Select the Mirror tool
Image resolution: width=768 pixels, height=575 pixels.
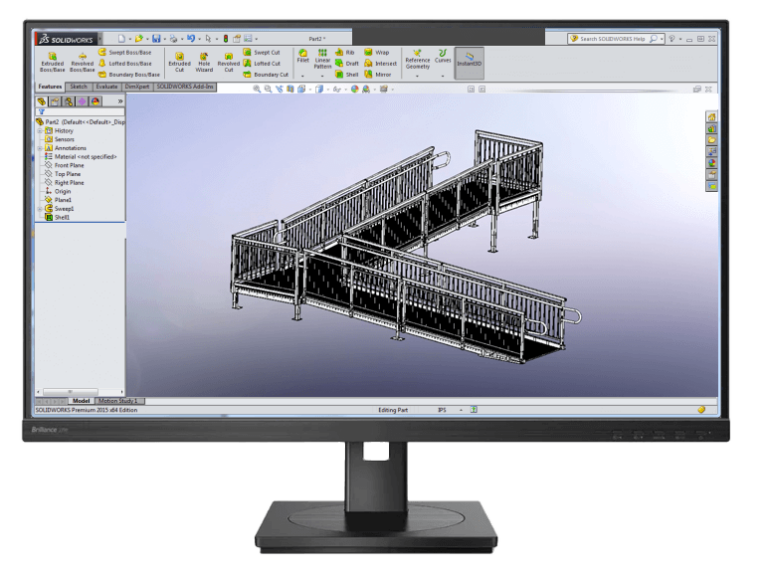coord(378,75)
